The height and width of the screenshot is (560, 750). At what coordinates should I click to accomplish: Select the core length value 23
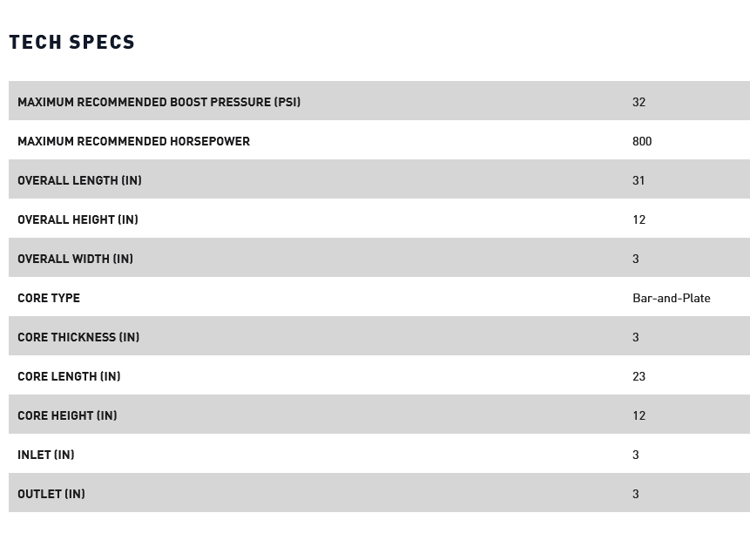(639, 376)
